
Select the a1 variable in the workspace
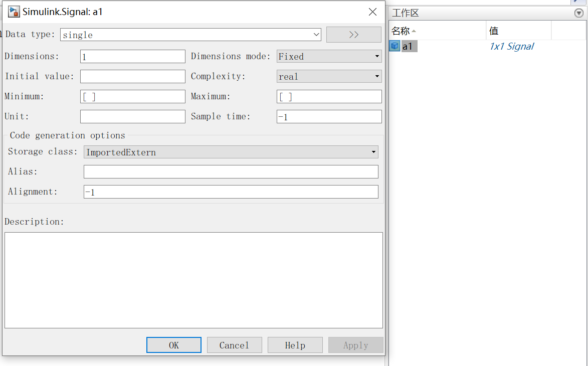point(408,46)
